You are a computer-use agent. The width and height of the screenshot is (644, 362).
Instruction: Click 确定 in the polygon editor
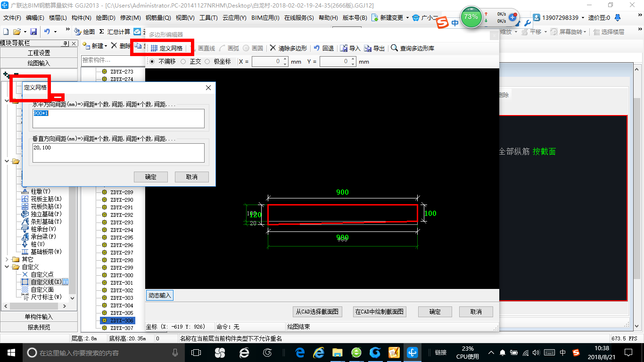pos(435,312)
